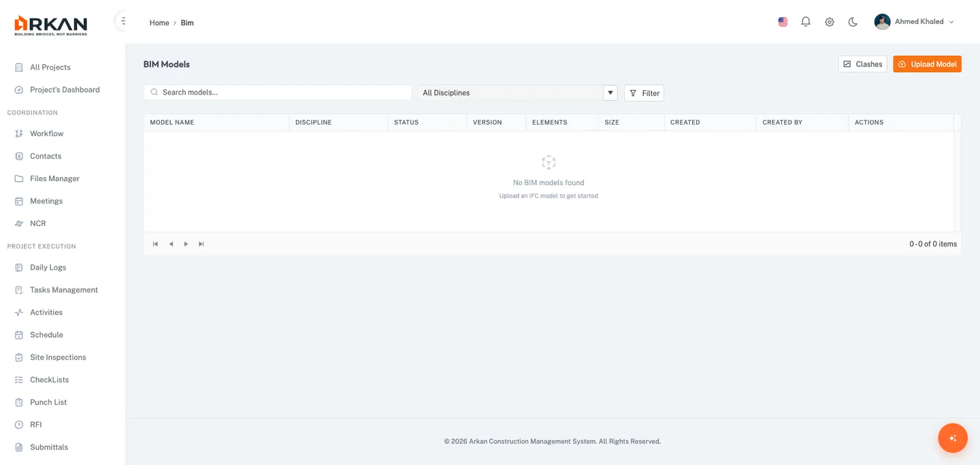Collapse the sidebar with the hamburger toggle

click(x=122, y=20)
